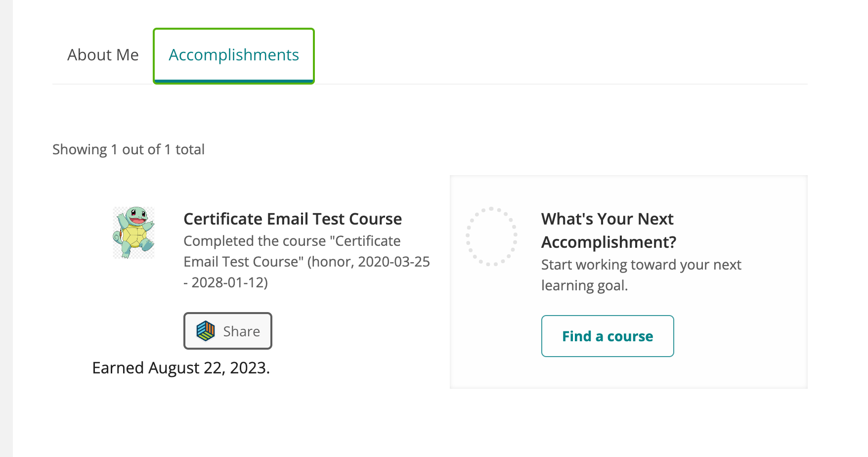
Task: Click the Showing 1 out of 1 total label
Action: tap(128, 149)
